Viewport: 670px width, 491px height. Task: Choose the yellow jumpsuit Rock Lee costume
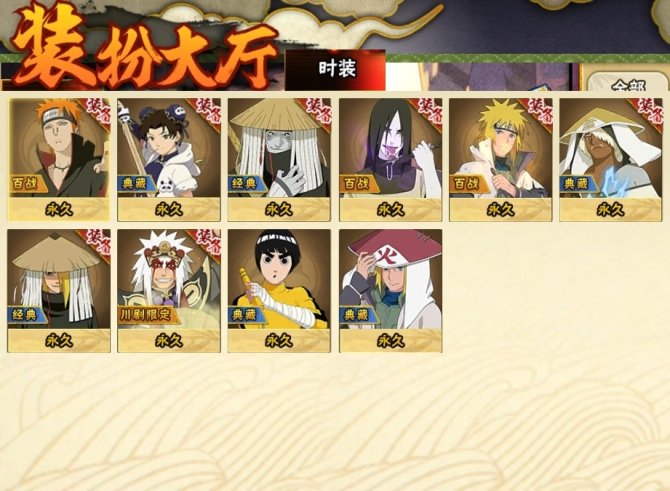(279, 291)
